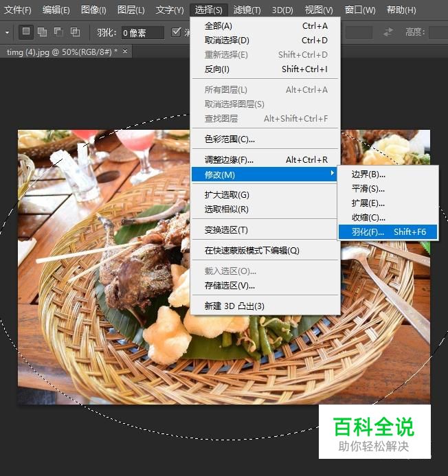Choose 收缩(C)... contract submenu entry
This screenshot has height=476, width=448.
pyautogui.click(x=388, y=217)
